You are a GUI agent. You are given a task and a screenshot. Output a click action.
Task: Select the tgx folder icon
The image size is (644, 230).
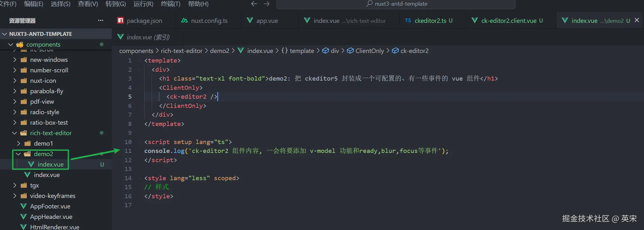pyautogui.click(x=23, y=185)
